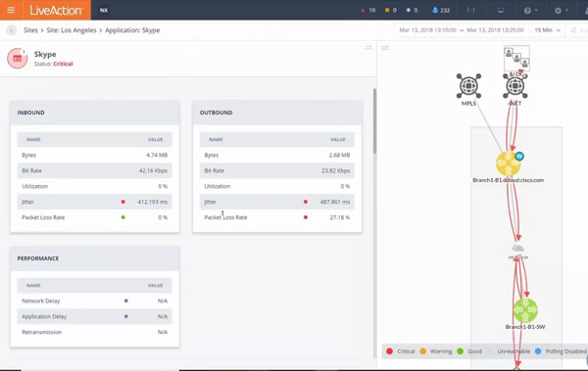This screenshot has height=371, width=588.
Task: Click the PERFORMANCE card header
Action: 95,258
